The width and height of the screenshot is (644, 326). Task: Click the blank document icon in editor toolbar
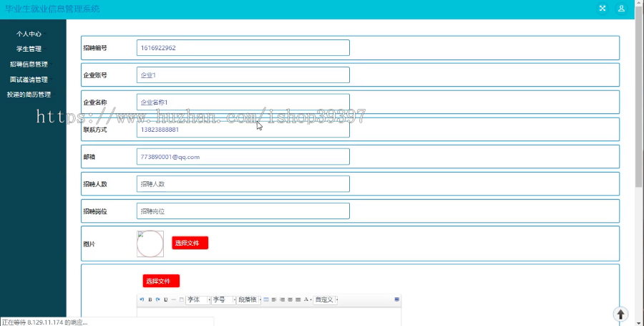(182, 299)
